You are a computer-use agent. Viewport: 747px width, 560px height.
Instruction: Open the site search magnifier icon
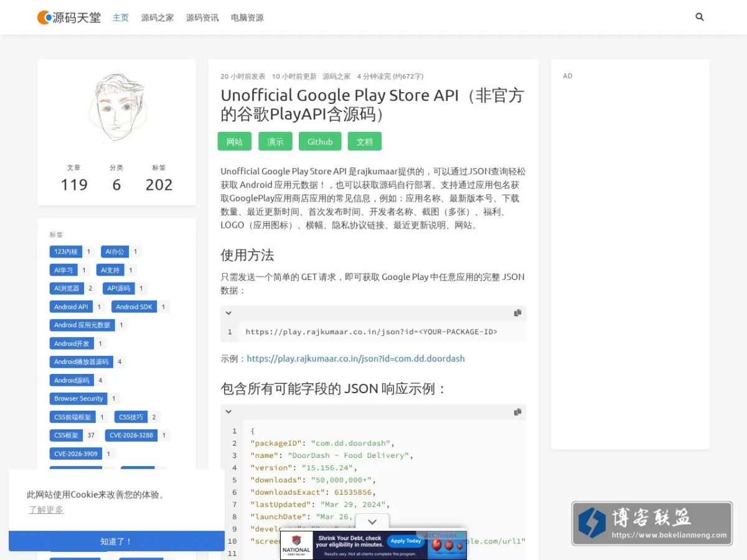tap(700, 17)
